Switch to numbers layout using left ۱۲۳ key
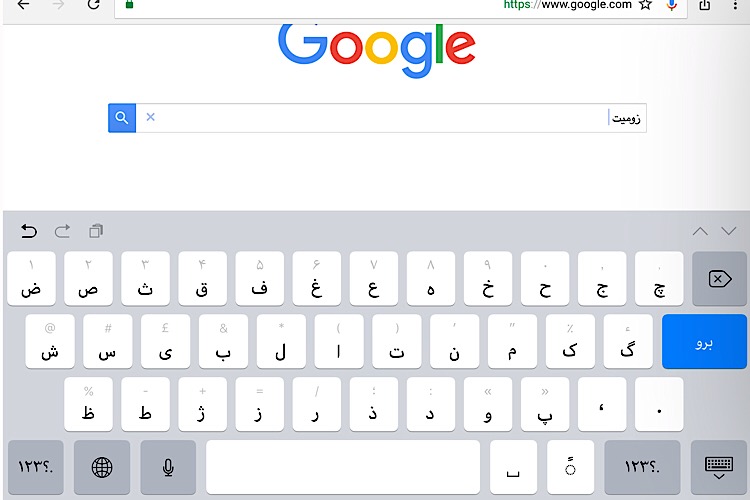The width and height of the screenshot is (750, 500). click(36, 467)
